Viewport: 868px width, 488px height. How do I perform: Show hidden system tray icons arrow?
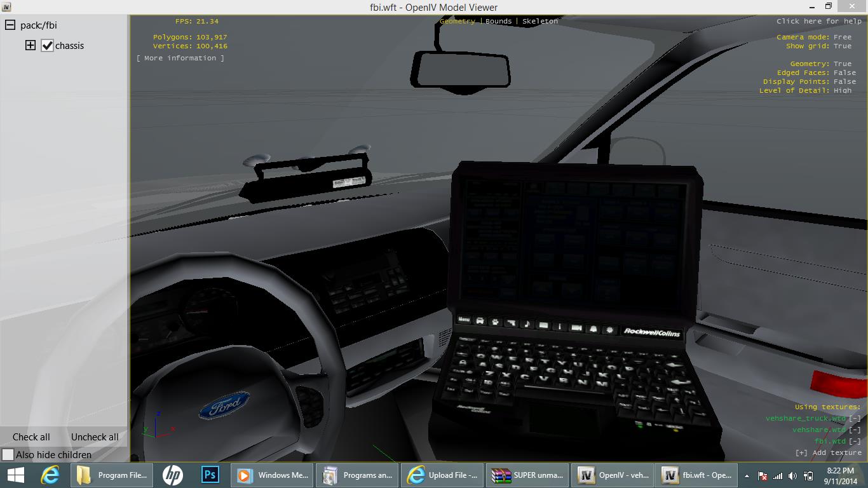[x=747, y=476]
